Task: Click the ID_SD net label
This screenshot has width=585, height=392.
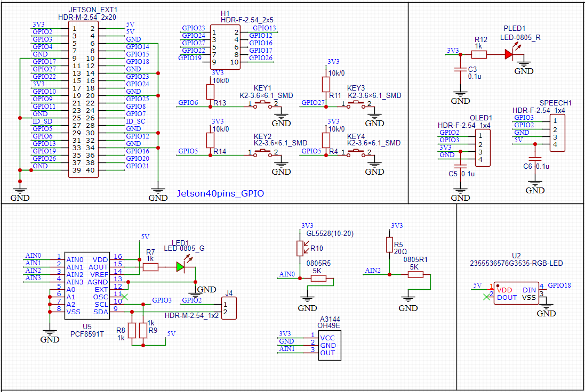Action: tap(43, 121)
